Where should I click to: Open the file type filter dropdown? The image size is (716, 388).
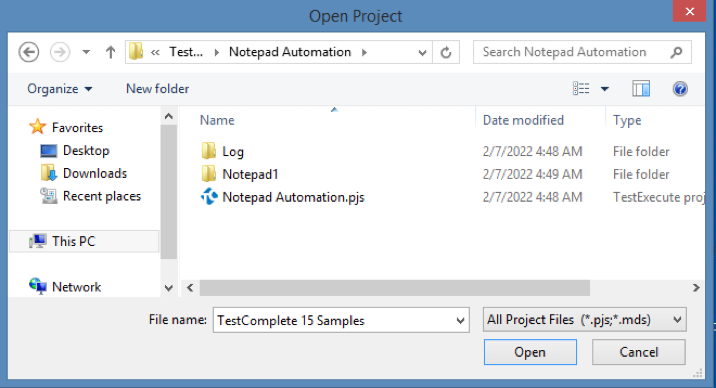pyautogui.click(x=584, y=320)
